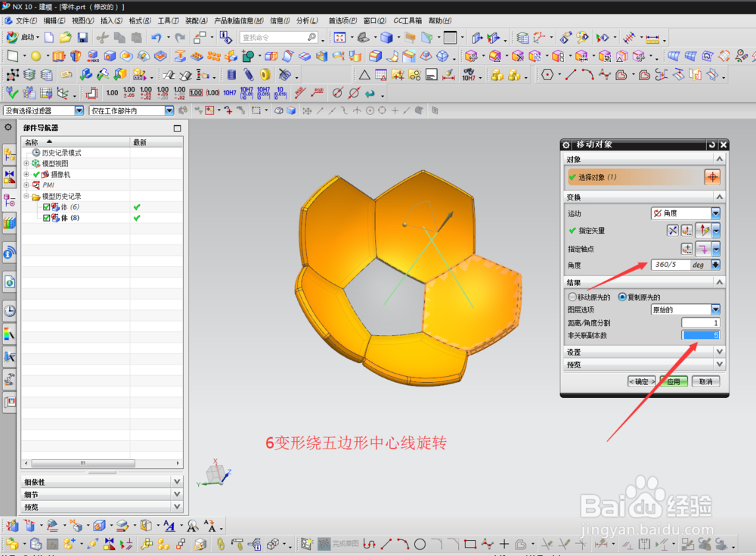Image resolution: width=756 pixels, height=556 pixels.
Task: Click the 10H7 tolerance icon
Action: coord(230,92)
